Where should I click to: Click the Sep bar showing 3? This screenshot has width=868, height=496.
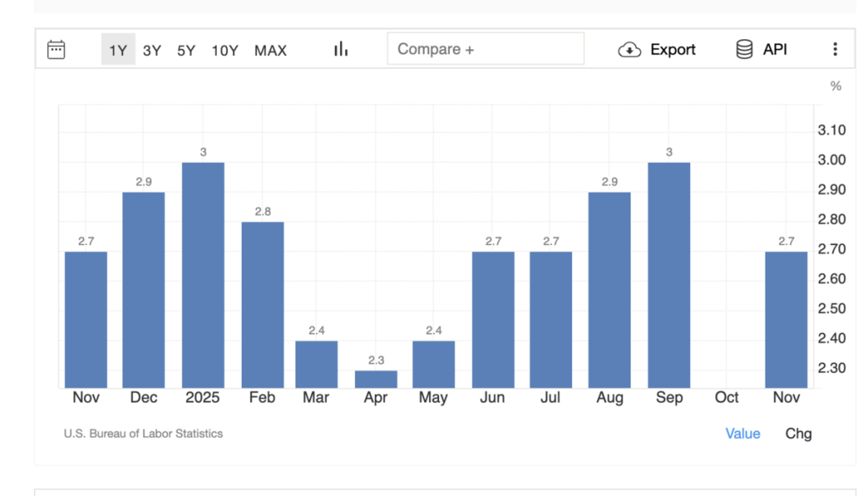(x=669, y=271)
